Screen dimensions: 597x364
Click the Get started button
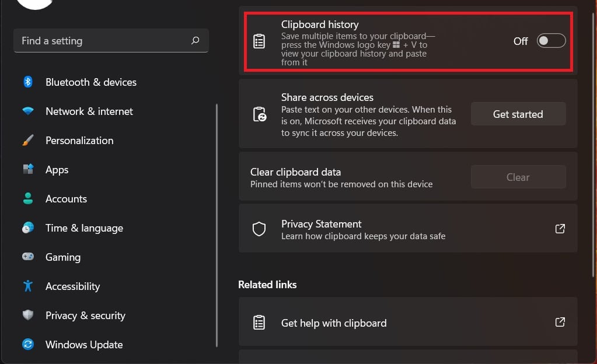pyautogui.click(x=518, y=114)
